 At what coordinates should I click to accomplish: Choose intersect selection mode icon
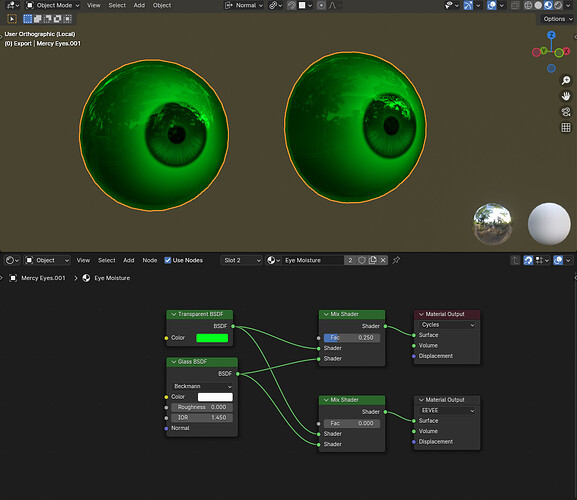(x=67, y=19)
